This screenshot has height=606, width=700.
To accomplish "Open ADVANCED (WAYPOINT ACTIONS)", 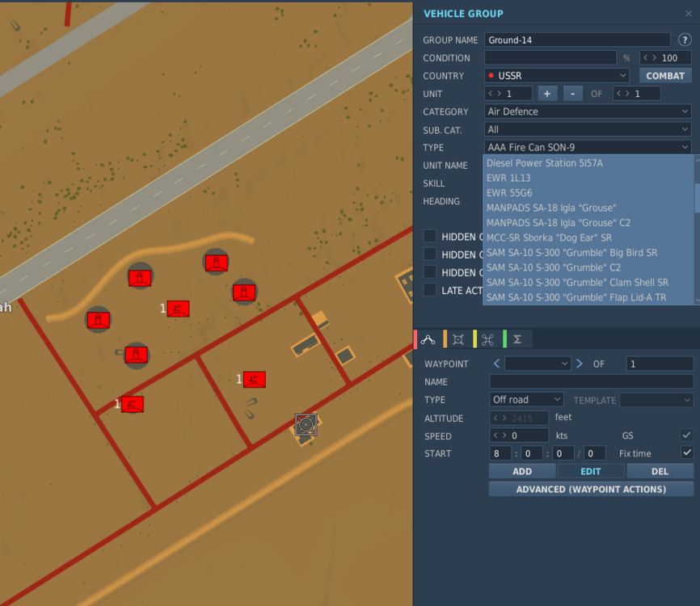I will (591, 489).
